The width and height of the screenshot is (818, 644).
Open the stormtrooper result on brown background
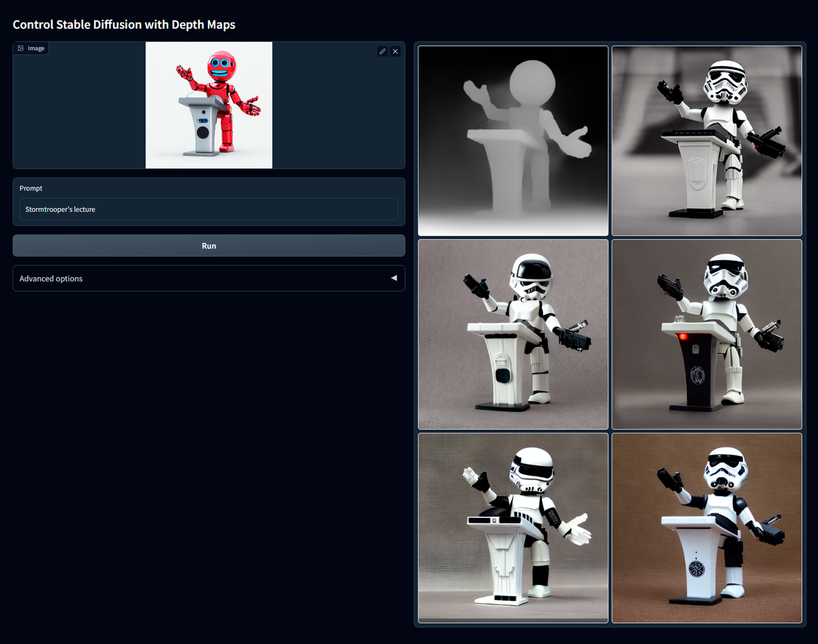pyautogui.click(x=707, y=527)
